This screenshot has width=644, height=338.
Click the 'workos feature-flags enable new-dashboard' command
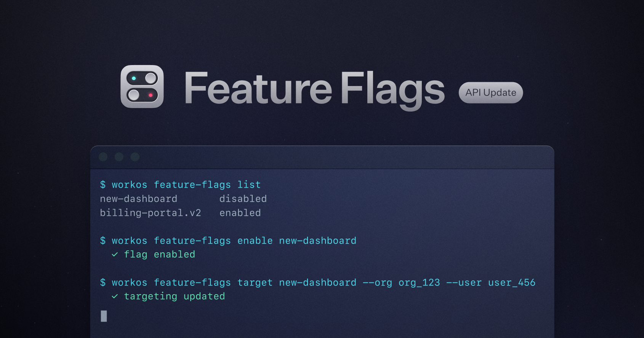coord(228,241)
